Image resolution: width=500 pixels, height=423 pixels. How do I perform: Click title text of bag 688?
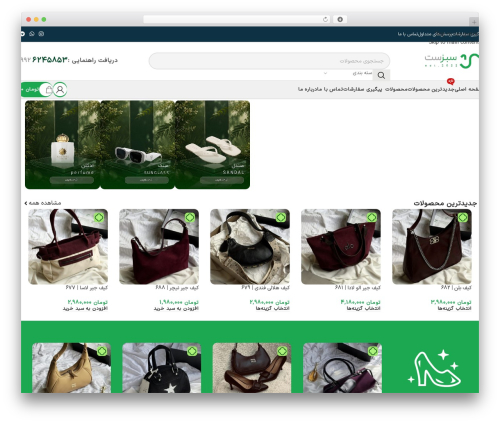177,287
